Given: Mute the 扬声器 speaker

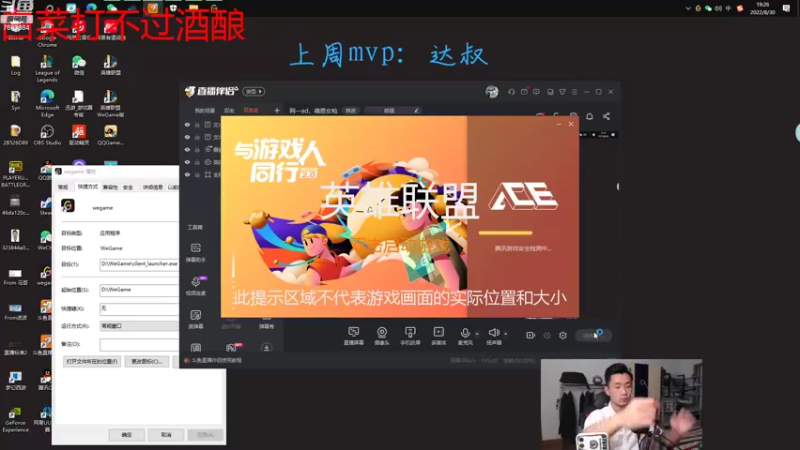Looking at the screenshot, I should tap(493, 336).
